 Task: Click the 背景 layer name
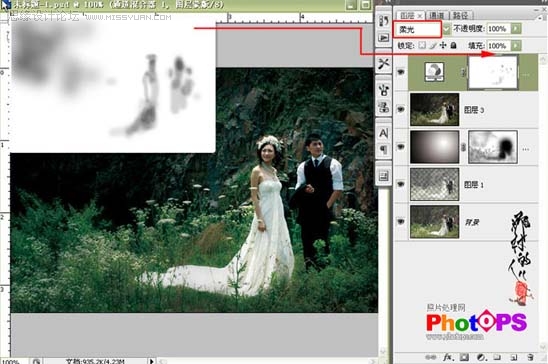point(471,222)
